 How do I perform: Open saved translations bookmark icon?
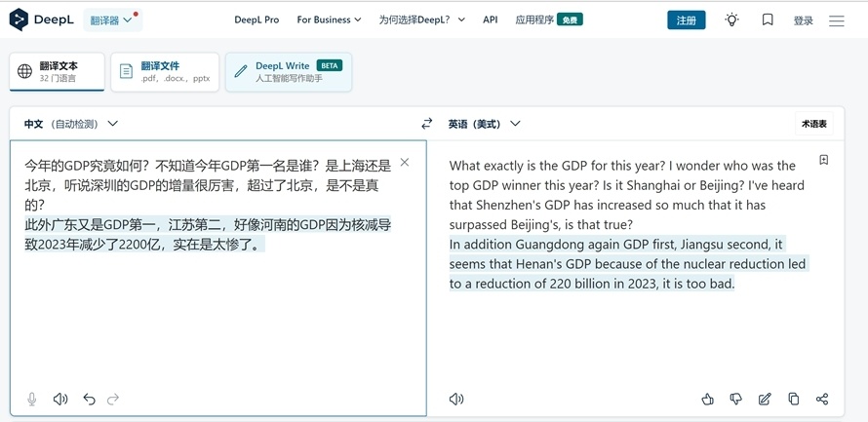[x=768, y=20]
